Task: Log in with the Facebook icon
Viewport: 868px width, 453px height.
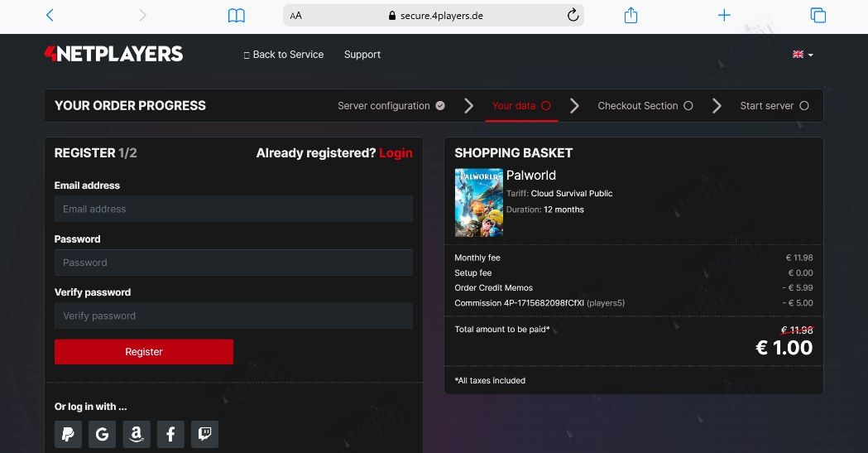Action: tap(170, 434)
